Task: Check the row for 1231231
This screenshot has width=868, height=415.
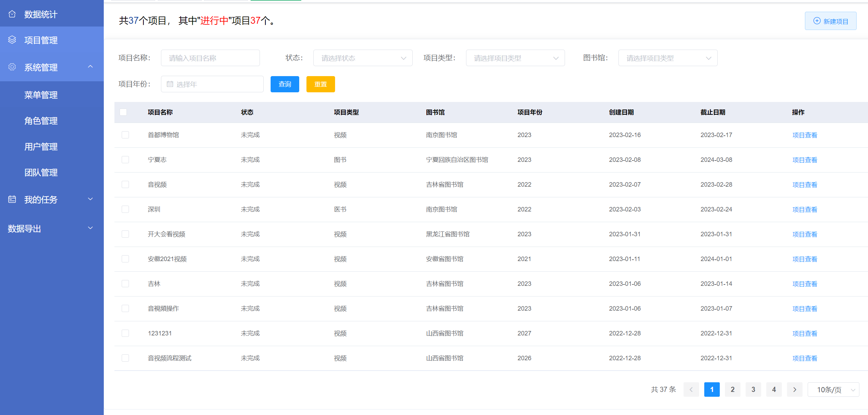Action: point(125,333)
